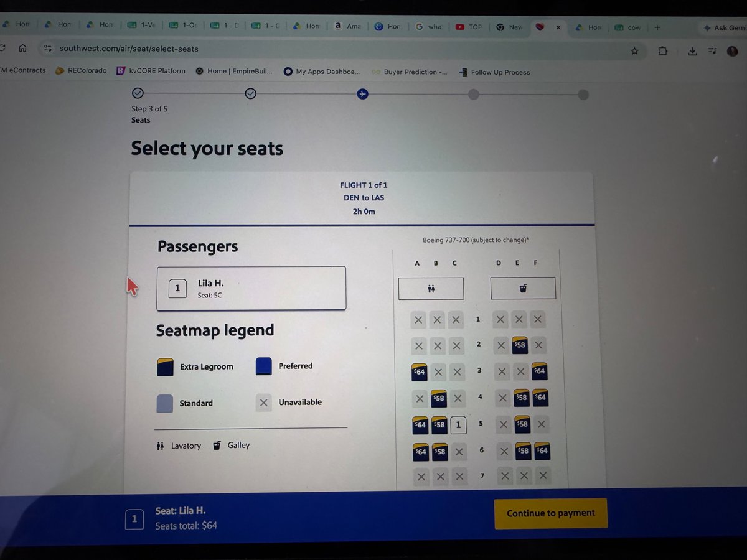Open the profile avatar in the toolbar
The image size is (747, 560).
[x=733, y=51]
